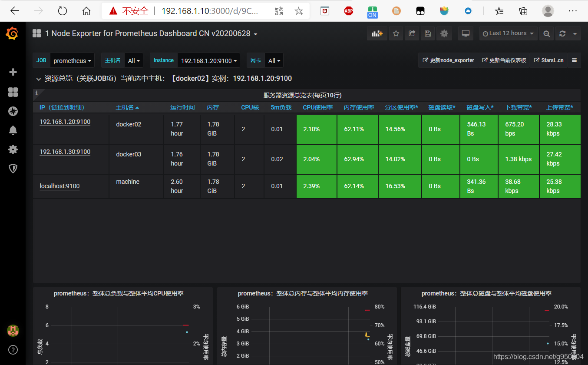Open the Create plus menu in sidebar
The width and height of the screenshot is (588, 365).
click(13, 72)
